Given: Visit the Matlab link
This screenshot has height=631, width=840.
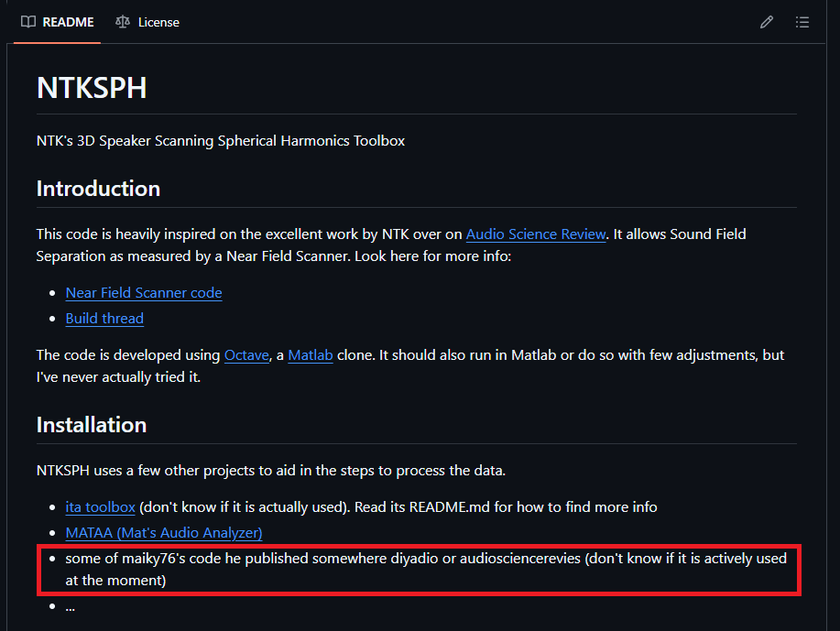Looking at the screenshot, I should [x=311, y=355].
